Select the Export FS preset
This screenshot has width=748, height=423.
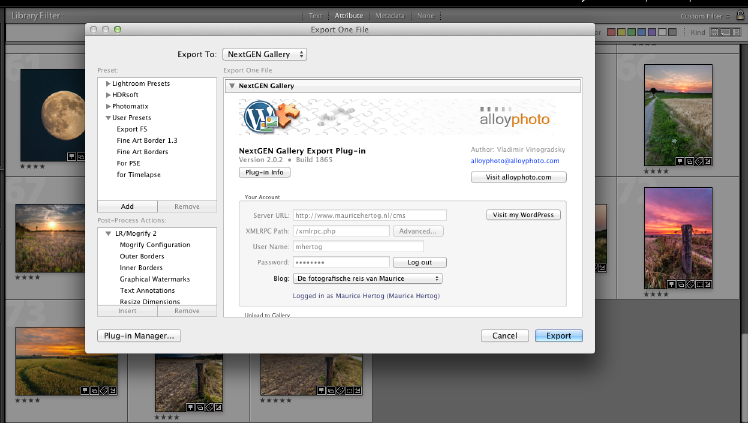[x=132, y=129]
